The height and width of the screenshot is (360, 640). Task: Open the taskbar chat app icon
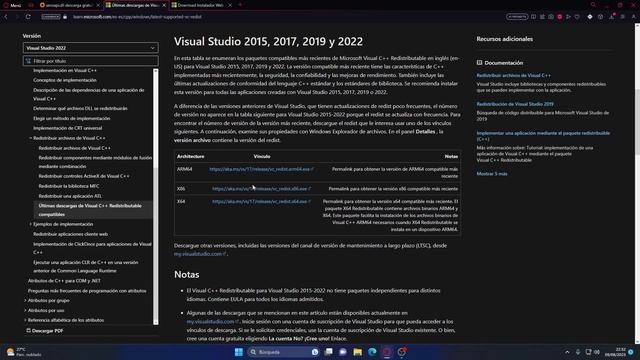(343, 352)
